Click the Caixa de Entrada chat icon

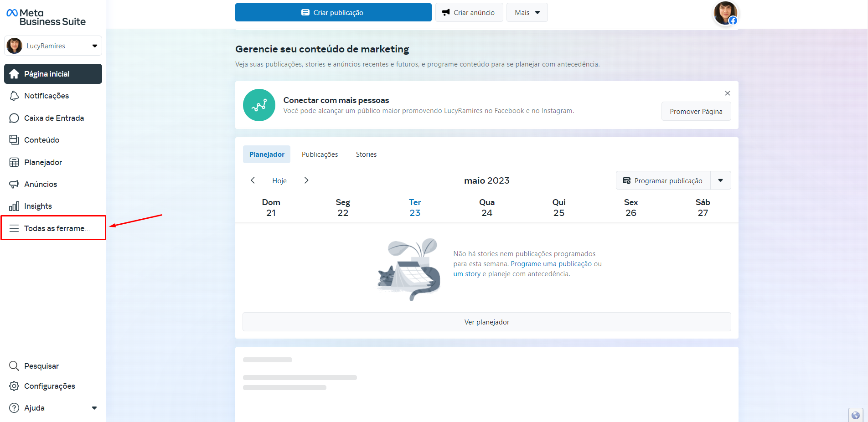click(14, 118)
